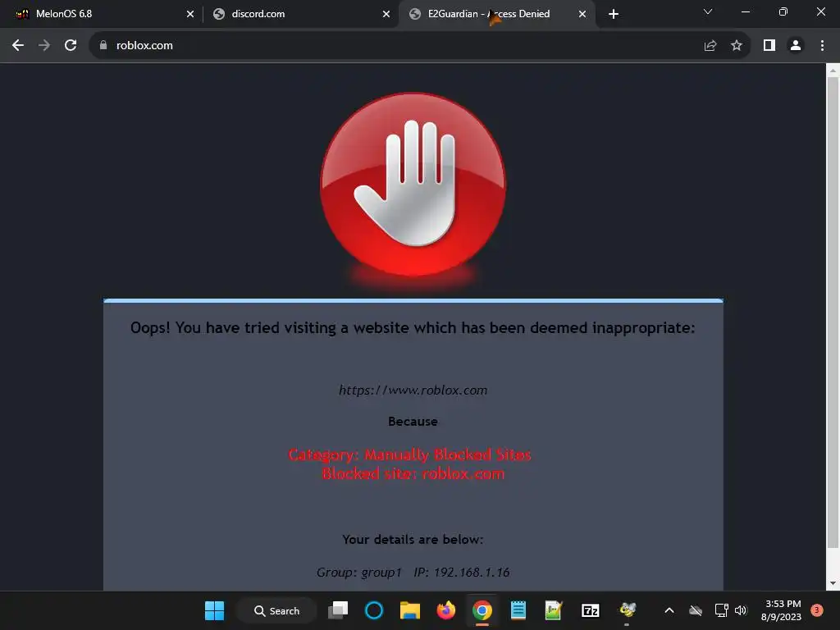
Task: Click the page's vertical scrollbar
Action: [833, 313]
